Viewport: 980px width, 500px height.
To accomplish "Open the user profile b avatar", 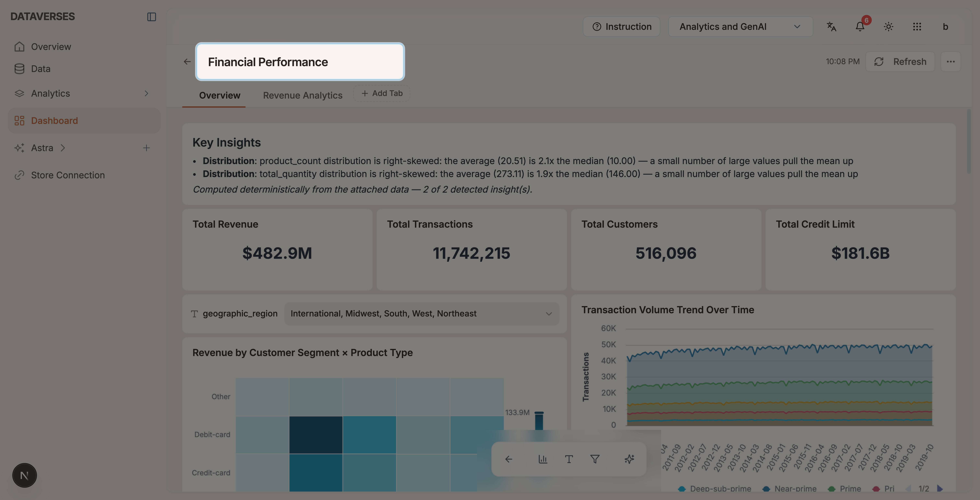I will point(945,27).
